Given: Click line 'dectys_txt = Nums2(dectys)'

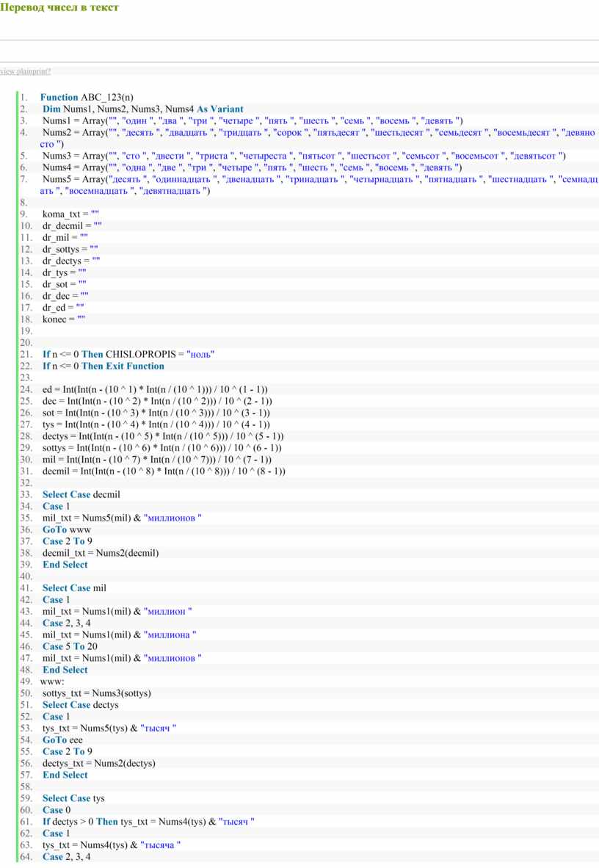Looking at the screenshot, I should pyautogui.click(x=99, y=764).
